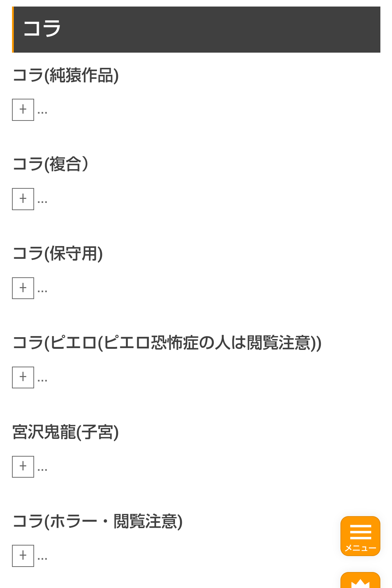The width and height of the screenshot is (392, 588).
Task: Click the ellipsis under コラ(ホラー・閲覧注意)
Action: click(42, 558)
